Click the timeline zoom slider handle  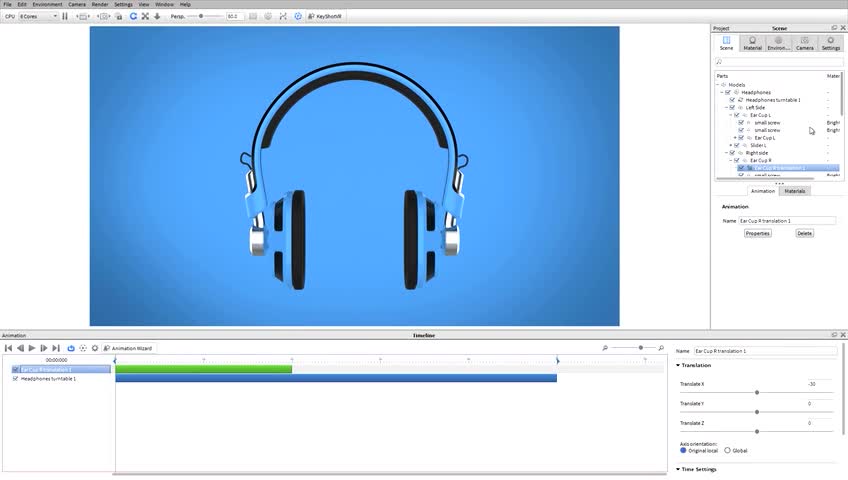coord(641,348)
